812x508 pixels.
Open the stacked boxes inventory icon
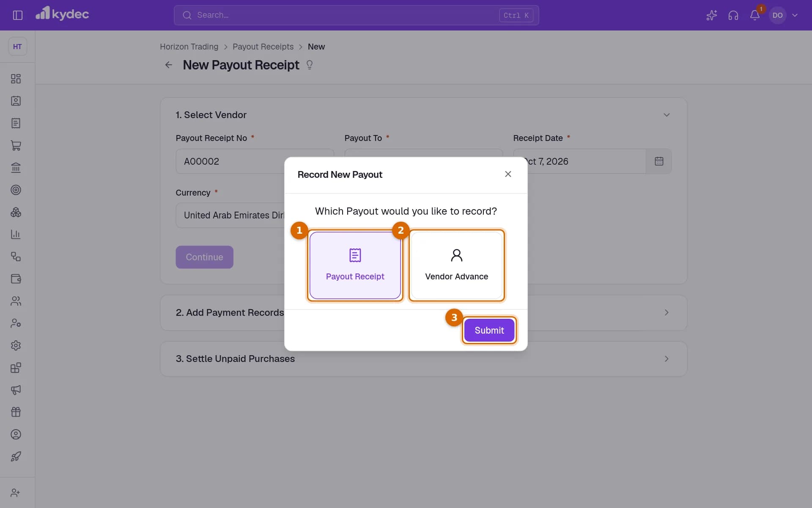pyautogui.click(x=16, y=212)
